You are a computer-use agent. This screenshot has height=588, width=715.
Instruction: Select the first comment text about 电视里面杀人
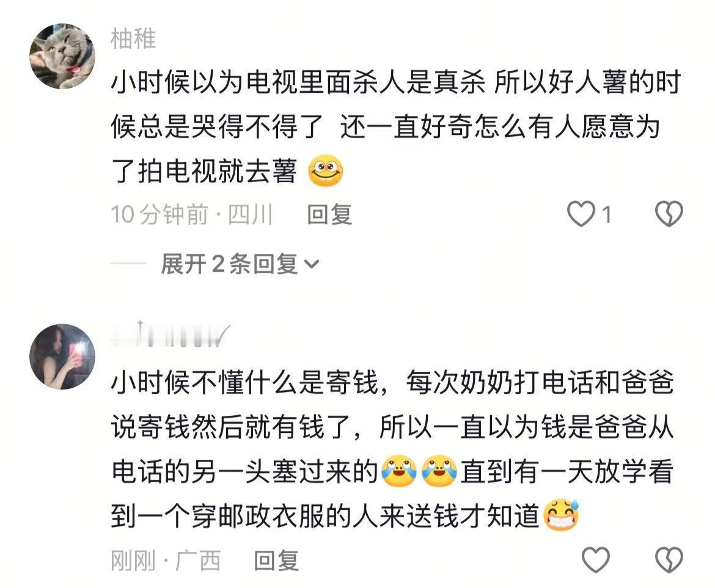(396, 126)
